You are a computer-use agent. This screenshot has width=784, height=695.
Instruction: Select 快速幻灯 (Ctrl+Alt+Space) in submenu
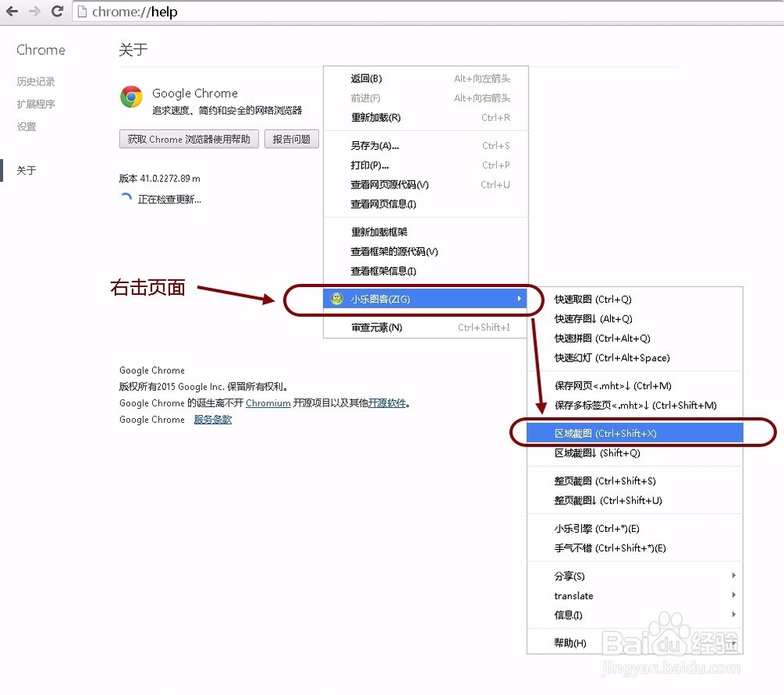[635, 358]
